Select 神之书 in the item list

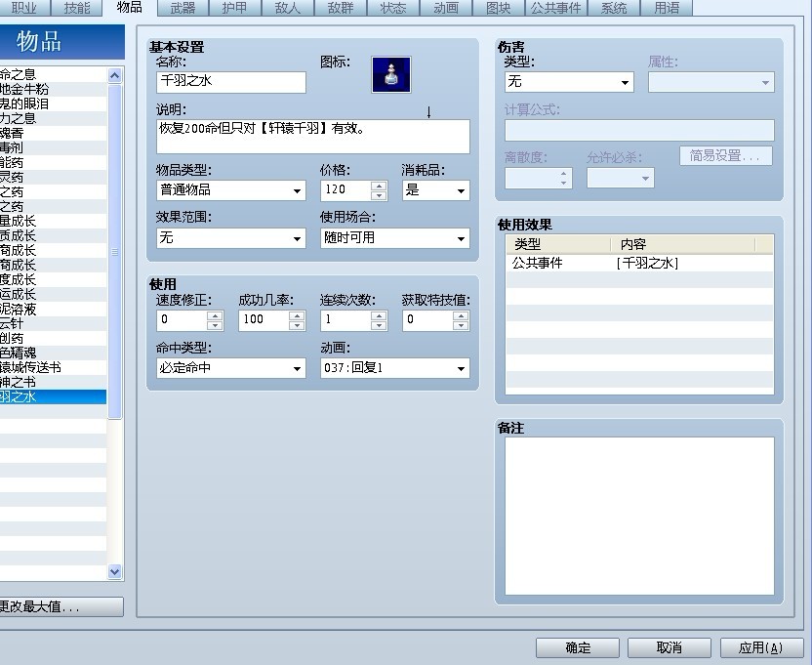point(54,382)
